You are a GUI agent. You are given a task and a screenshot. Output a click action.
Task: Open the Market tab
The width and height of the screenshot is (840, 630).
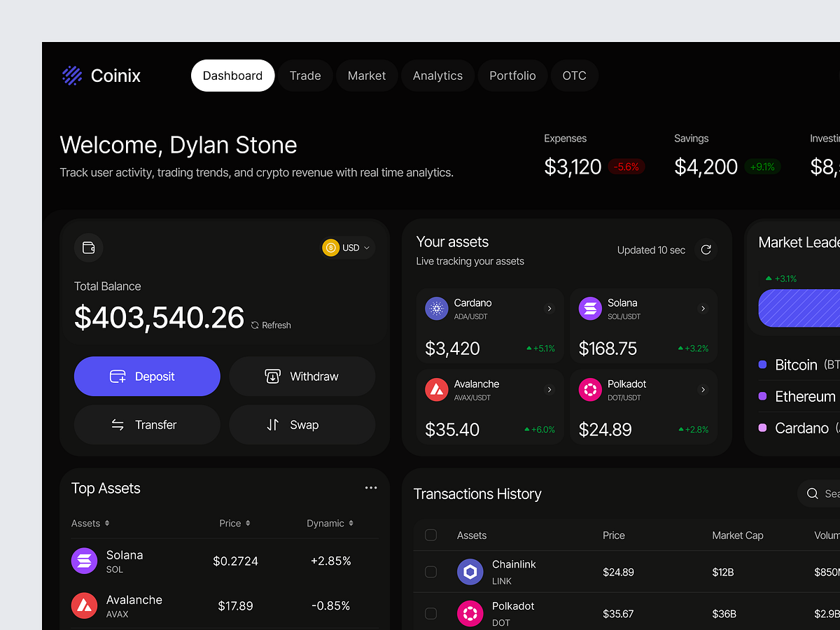coord(367,76)
